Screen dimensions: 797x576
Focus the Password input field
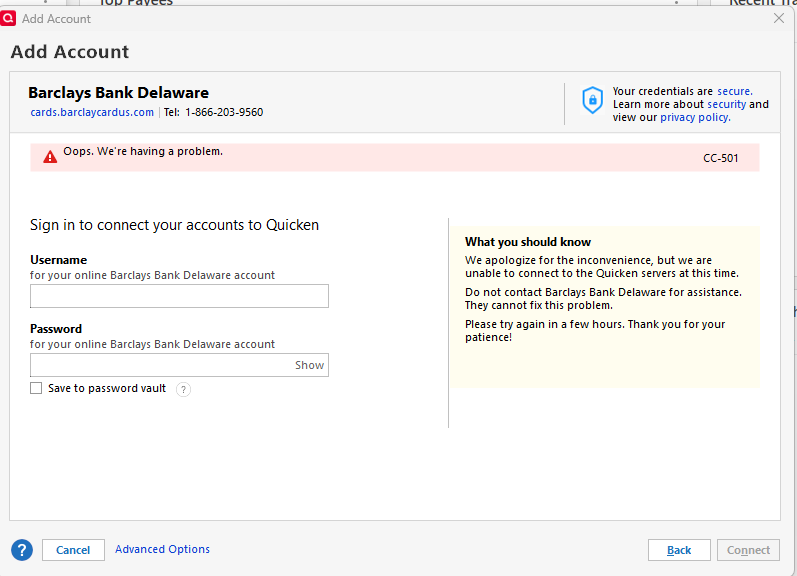tap(160, 365)
